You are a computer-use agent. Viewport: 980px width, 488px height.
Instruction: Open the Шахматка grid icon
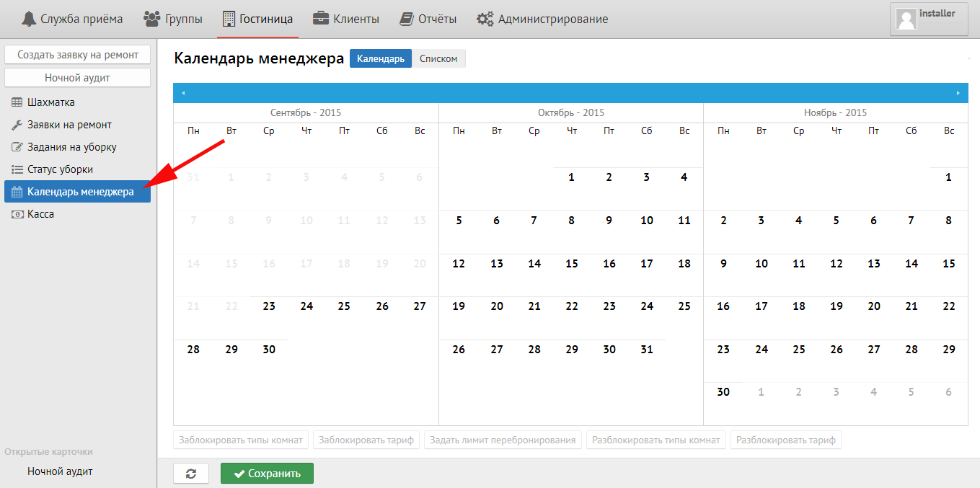(x=17, y=102)
